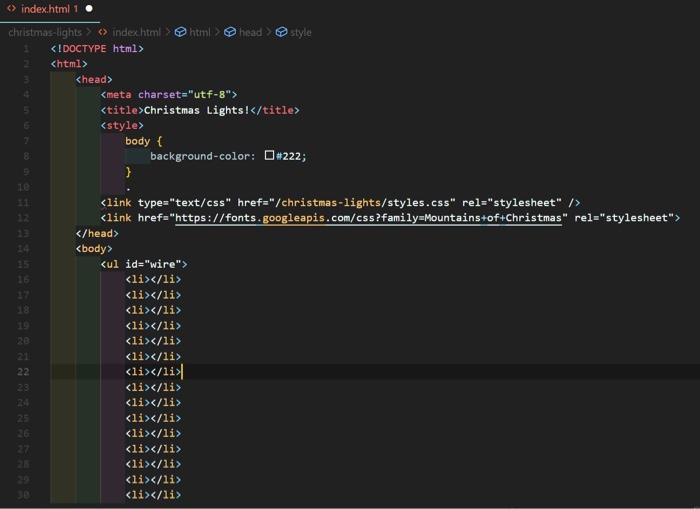The width and height of the screenshot is (700, 509).
Task: Expand chevron between html and head breadcrumbs
Action: pyautogui.click(x=217, y=32)
